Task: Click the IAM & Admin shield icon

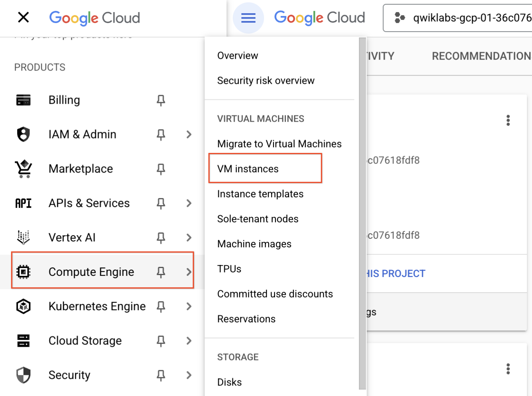Action: coord(23,134)
